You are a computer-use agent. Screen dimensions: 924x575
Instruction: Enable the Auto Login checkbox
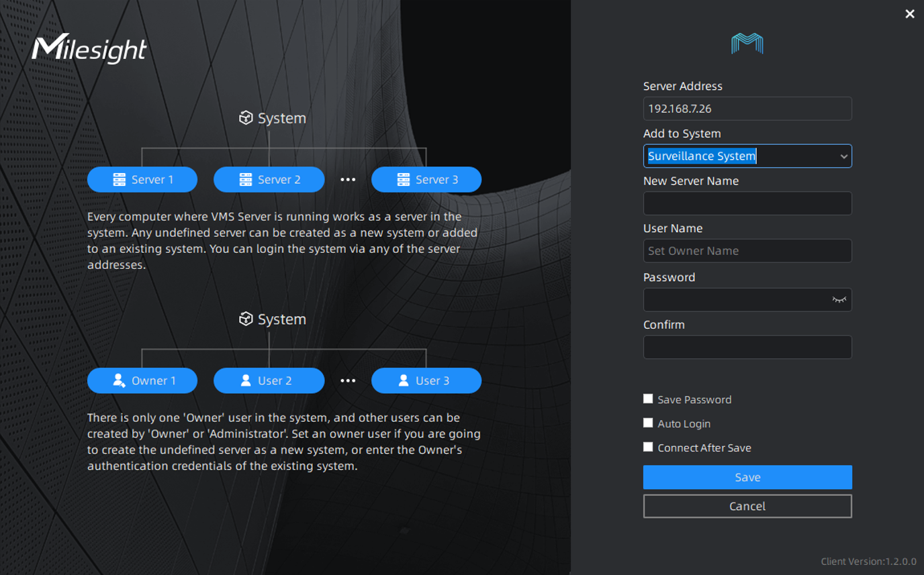648,423
